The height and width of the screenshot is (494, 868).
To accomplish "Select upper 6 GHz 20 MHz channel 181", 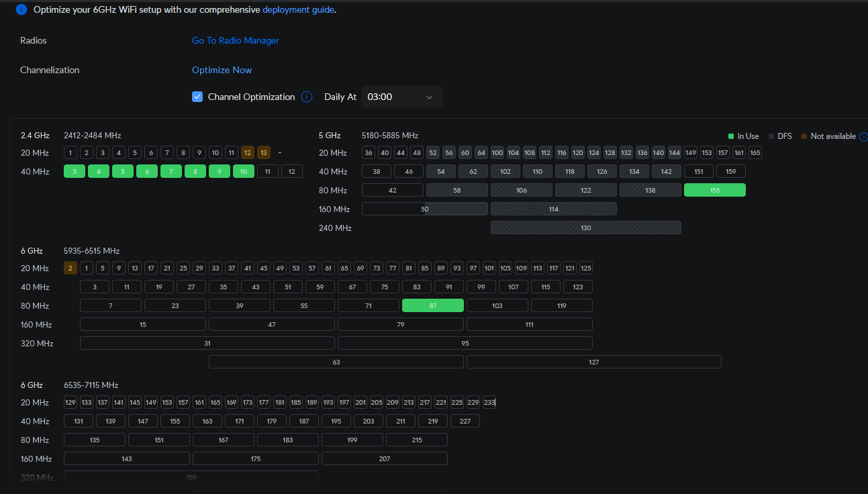I will (280, 402).
